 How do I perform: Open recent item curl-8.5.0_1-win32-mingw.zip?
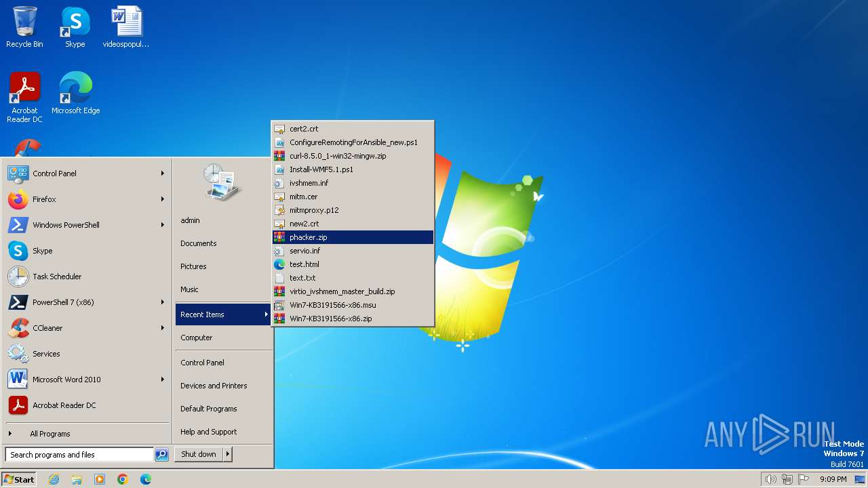(x=353, y=156)
